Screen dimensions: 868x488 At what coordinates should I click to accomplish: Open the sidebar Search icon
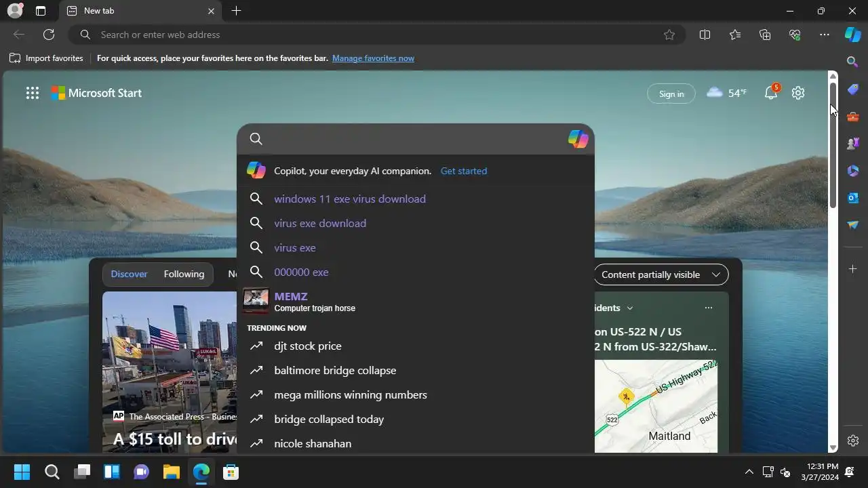pos(853,62)
